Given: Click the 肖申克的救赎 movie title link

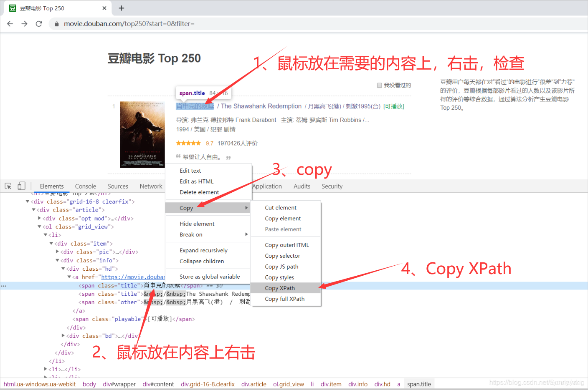Looking at the screenshot, I should [195, 106].
